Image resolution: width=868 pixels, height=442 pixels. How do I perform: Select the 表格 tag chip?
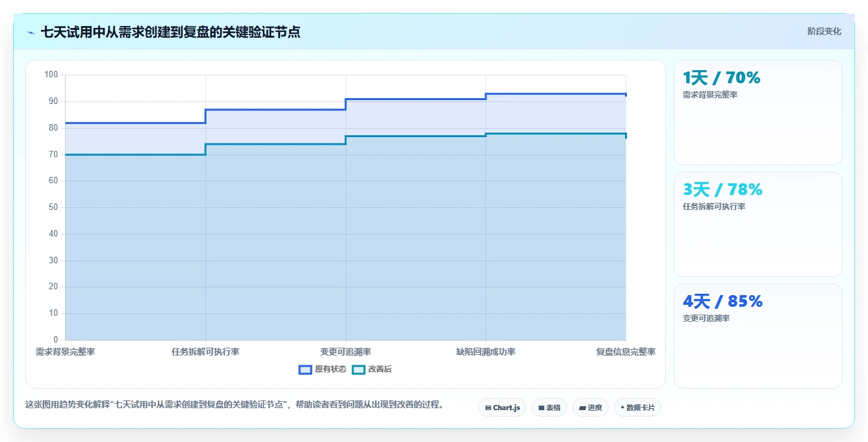click(549, 408)
